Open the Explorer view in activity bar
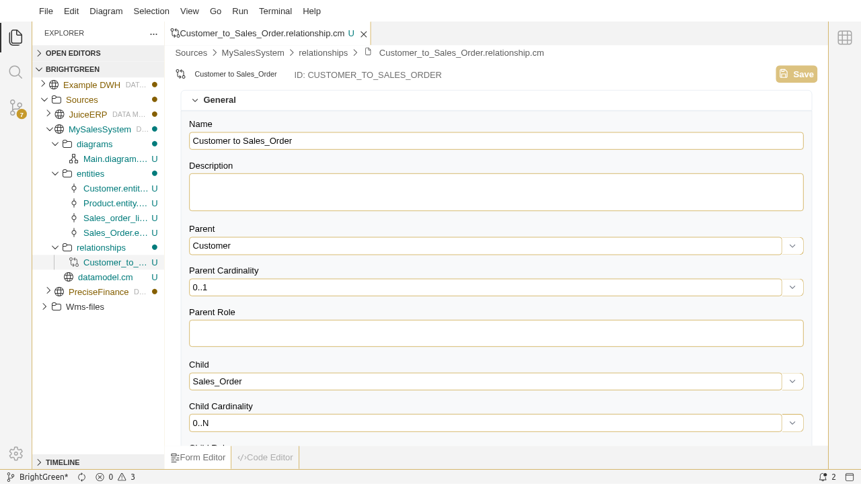This screenshot has width=861, height=504. [x=15, y=37]
